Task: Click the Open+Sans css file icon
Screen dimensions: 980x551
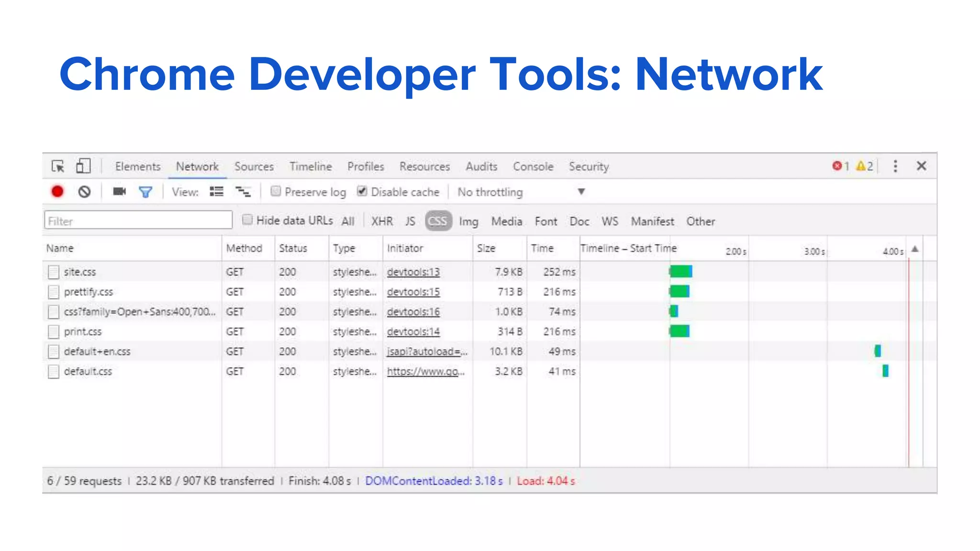Action: pos(54,312)
